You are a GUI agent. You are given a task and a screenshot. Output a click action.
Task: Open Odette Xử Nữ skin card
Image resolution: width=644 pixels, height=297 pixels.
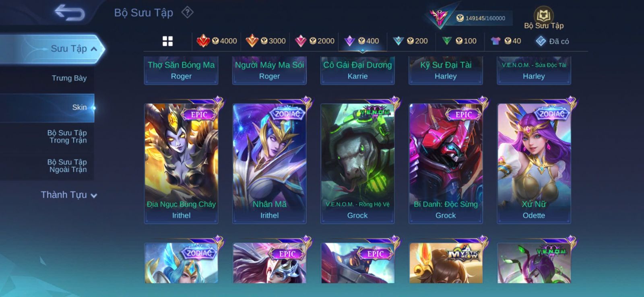(x=534, y=162)
